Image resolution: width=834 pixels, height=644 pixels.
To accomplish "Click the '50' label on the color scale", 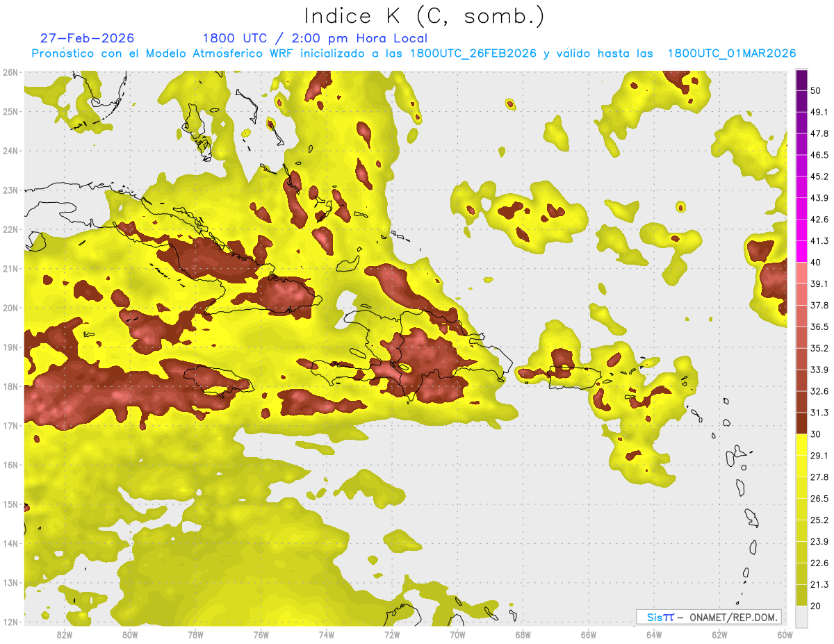I will pyautogui.click(x=816, y=91).
